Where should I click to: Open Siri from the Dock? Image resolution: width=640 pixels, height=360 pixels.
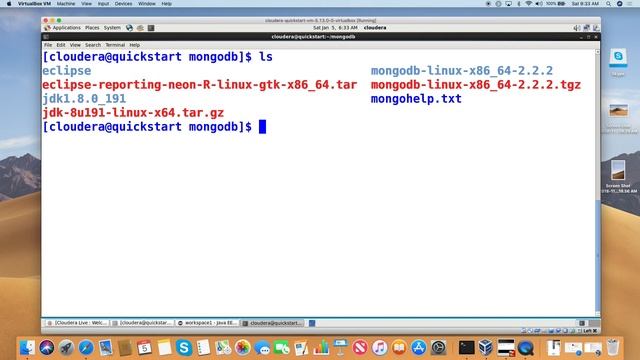click(47, 348)
